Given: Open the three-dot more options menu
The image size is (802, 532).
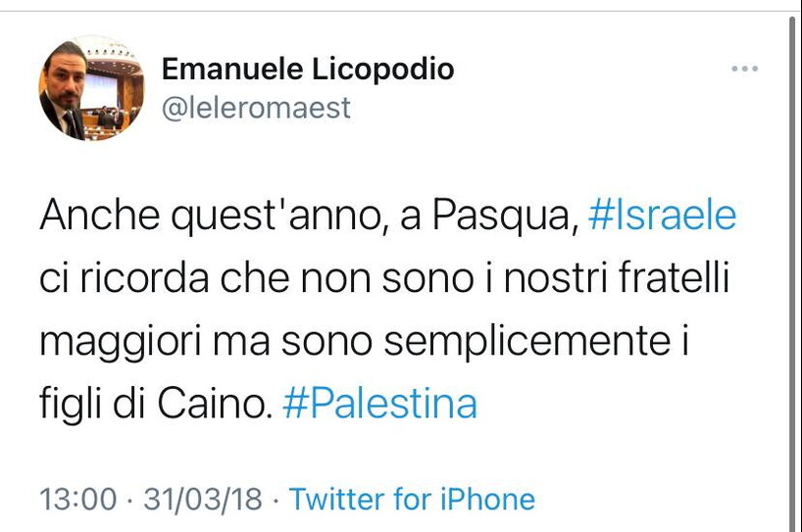Looking at the screenshot, I should point(745,69).
